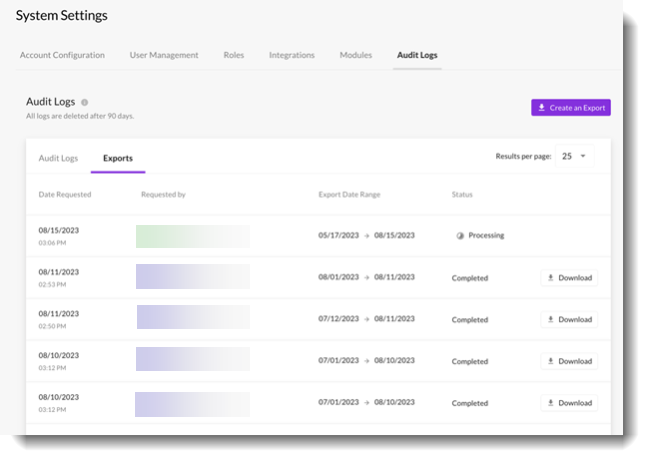Click the info icon beside Audit Logs heading

tap(85, 102)
